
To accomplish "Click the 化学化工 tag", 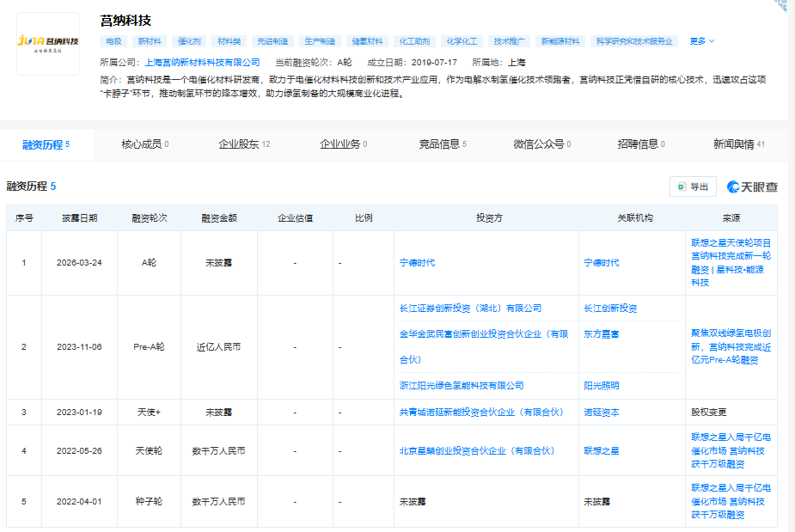I will pyautogui.click(x=462, y=40).
